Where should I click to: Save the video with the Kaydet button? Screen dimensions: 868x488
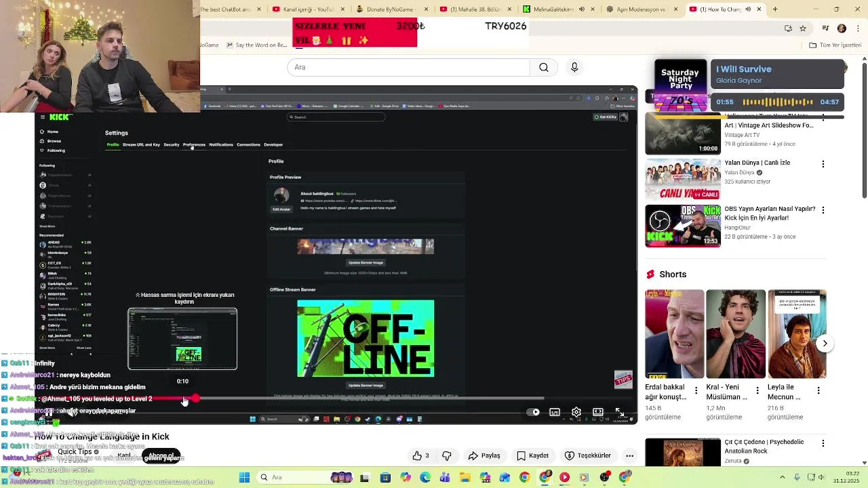[x=532, y=455]
